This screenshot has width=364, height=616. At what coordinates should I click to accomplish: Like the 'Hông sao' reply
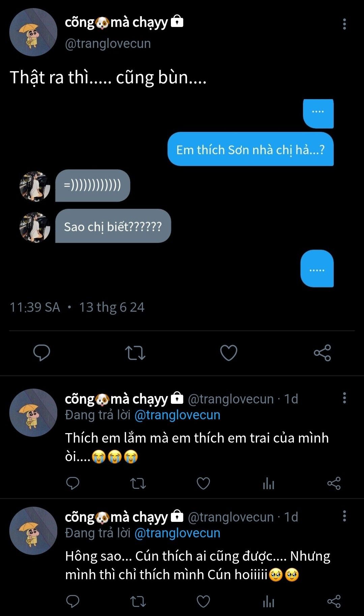pyautogui.click(x=203, y=601)
